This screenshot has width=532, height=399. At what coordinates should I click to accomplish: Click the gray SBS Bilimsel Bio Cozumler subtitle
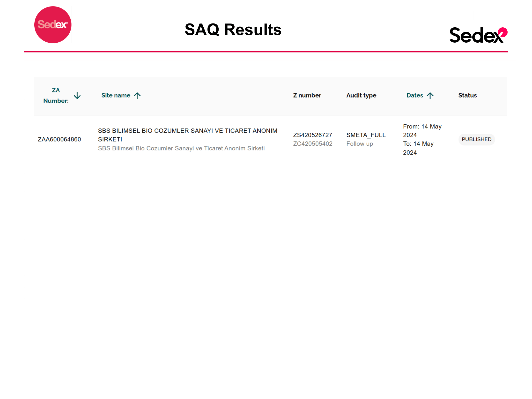(x=181, y=148)
